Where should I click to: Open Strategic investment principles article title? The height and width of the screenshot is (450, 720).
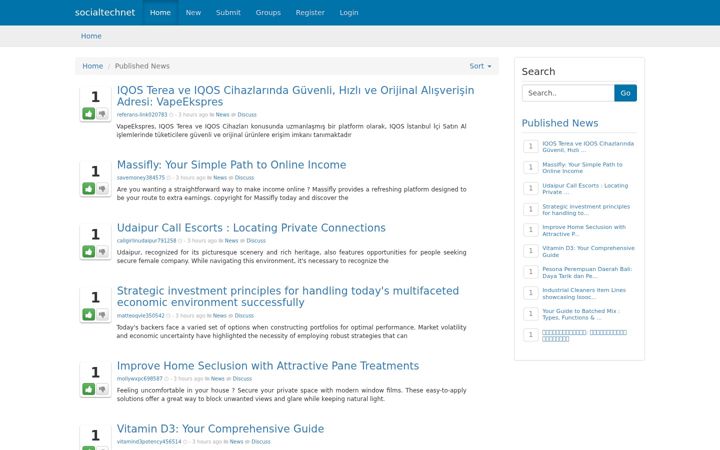[x=288, y=297]
